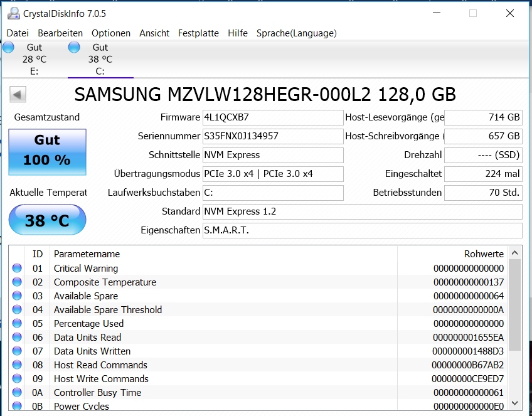Click the scroll down arrow in SMART list

(x=514, y=403)
